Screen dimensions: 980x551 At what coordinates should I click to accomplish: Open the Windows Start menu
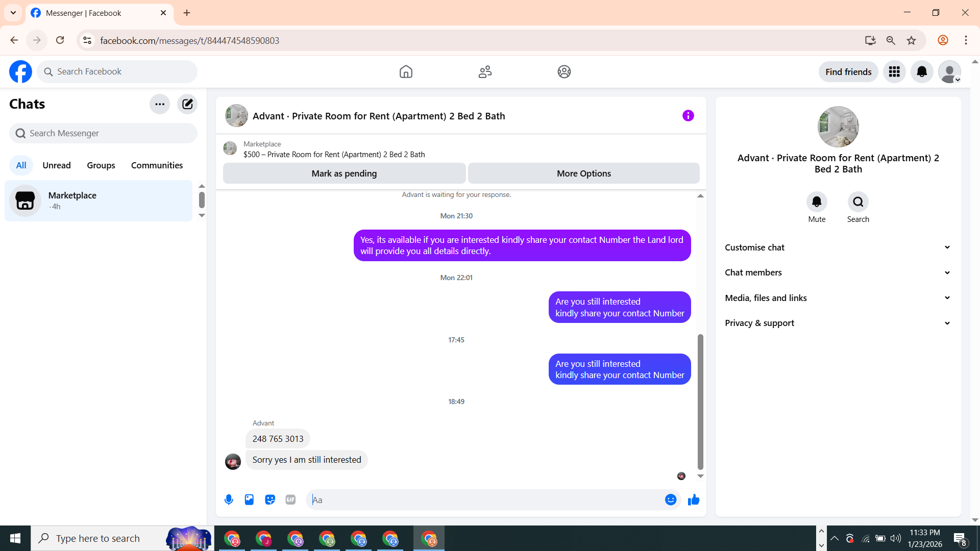[x=15, y=538]
